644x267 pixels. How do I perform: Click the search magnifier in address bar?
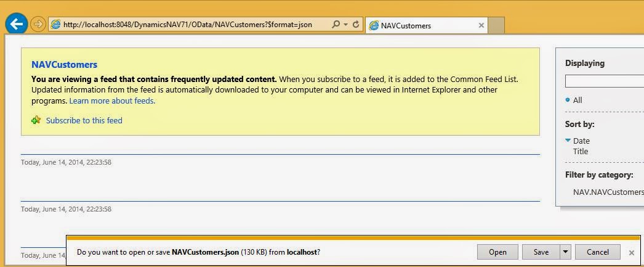(336, 25)
